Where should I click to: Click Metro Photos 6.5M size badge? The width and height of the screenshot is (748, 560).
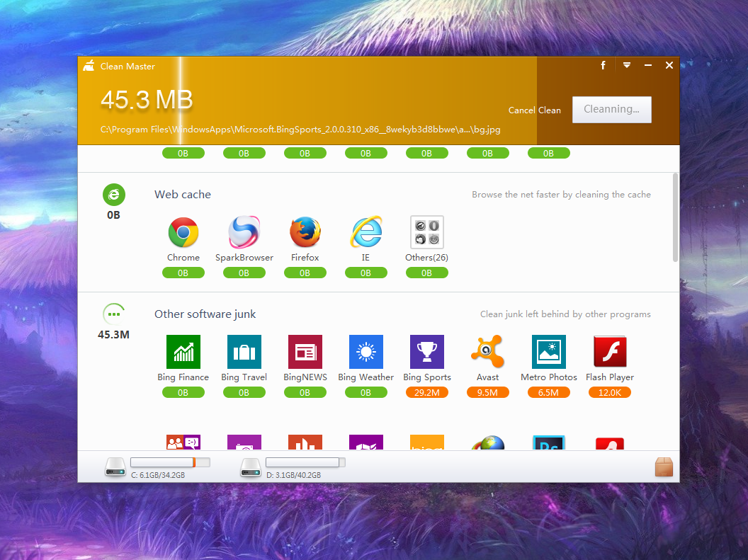point(548,392)
